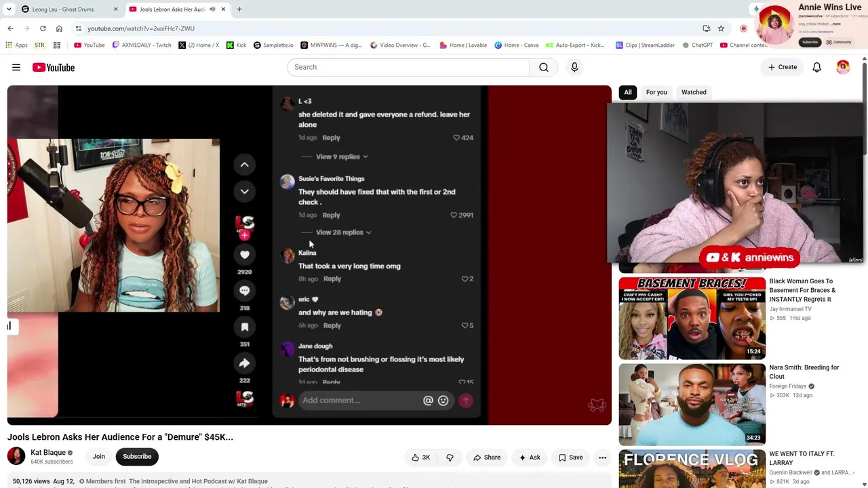Open the tab search dropdown arrow
The width and height of the screenshot is (868, 488).
[9, 9]
